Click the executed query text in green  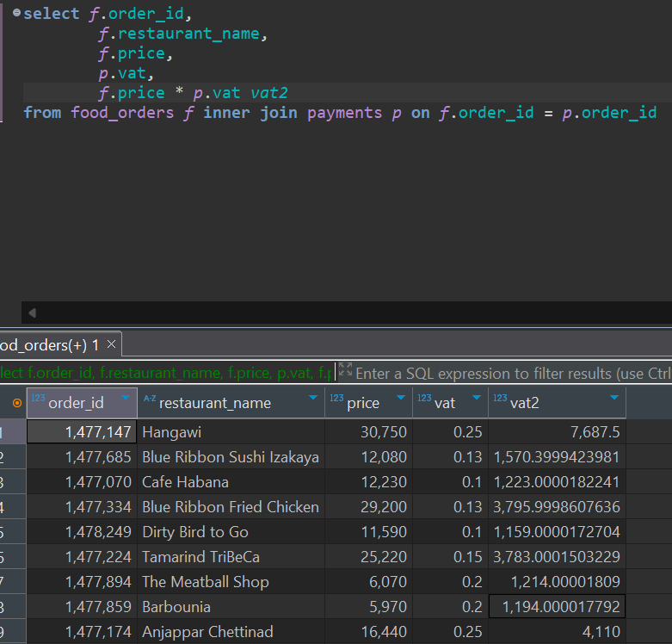point(166,373)
